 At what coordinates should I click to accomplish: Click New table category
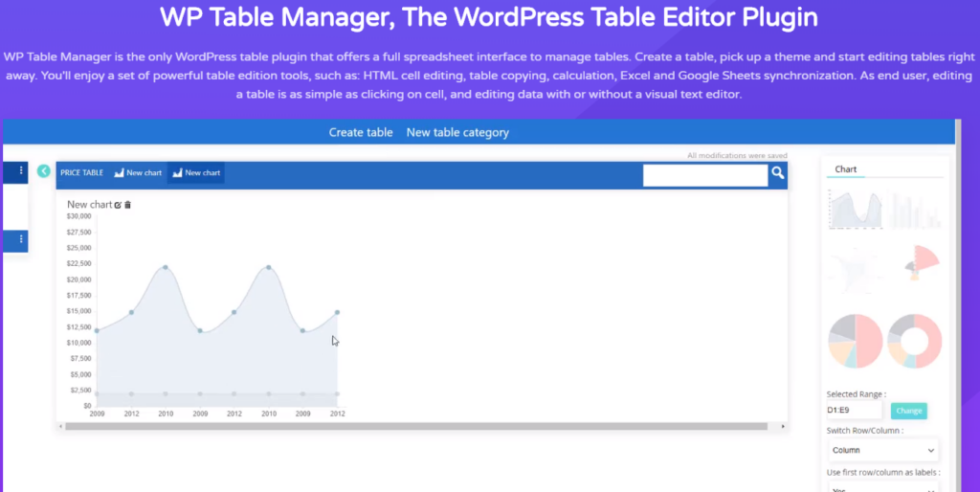tap(457, 133)
